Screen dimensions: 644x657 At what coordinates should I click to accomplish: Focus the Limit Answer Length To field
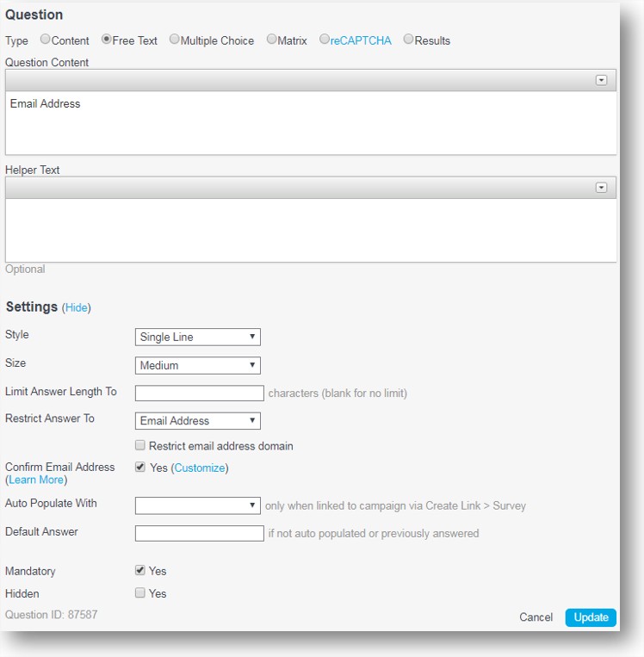[x=200, y=393]
